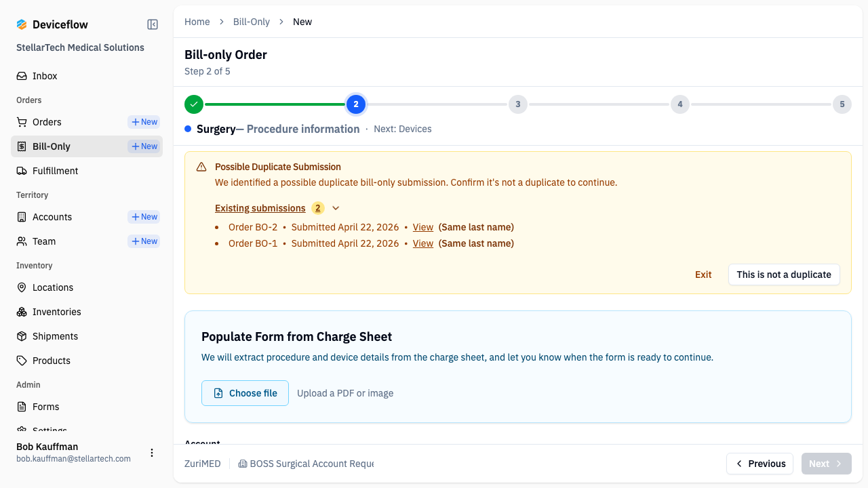Open Inbox in sidebar
This screenshot has height=488, width=868.
click(87, 76)
